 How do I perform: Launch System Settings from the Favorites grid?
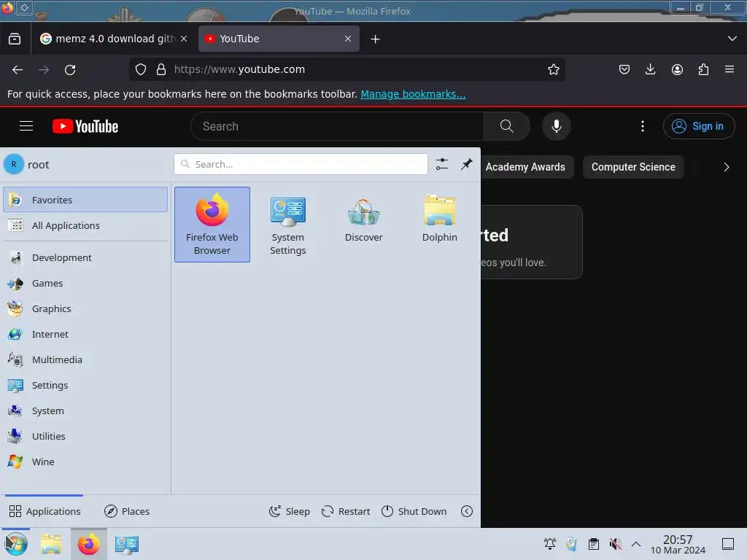(x=287, y=225)
